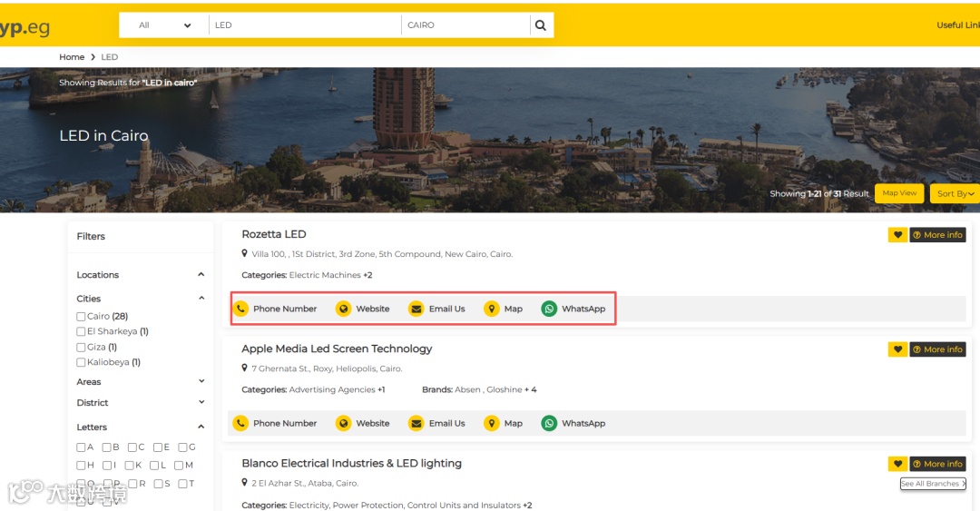Tick letter G checkbox

(x=182, y=447)
